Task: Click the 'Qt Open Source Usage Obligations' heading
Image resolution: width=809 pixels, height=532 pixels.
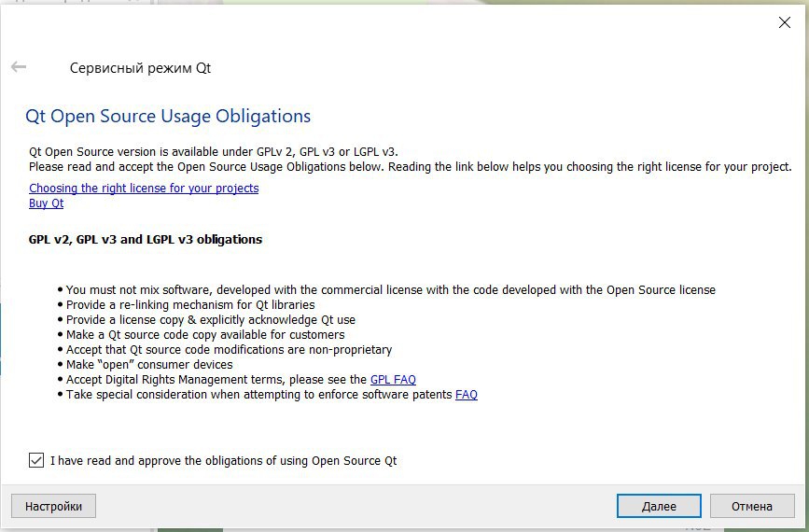Action: [x=168, y=116]
